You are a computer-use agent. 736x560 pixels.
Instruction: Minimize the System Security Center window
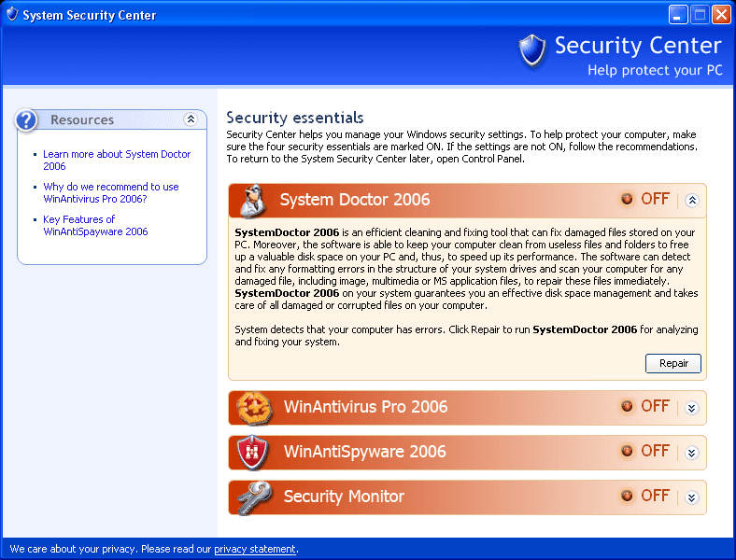click(x=678, y=15)
